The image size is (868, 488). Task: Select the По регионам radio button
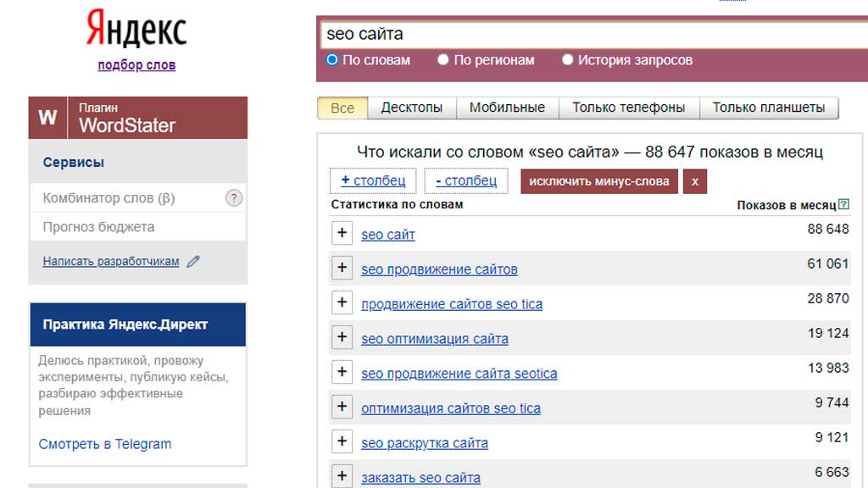point(442,59)
